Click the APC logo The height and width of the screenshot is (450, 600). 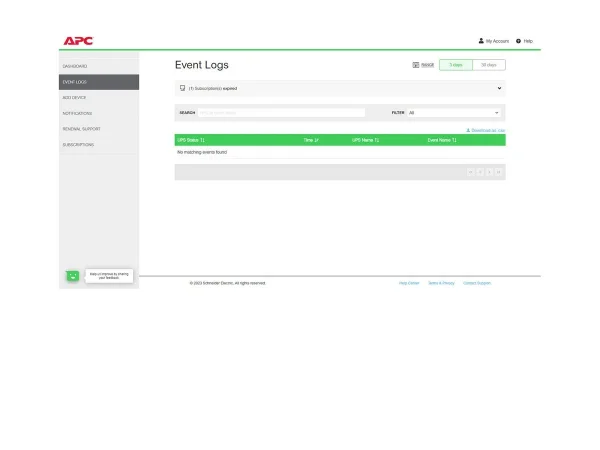coord(78,41)
